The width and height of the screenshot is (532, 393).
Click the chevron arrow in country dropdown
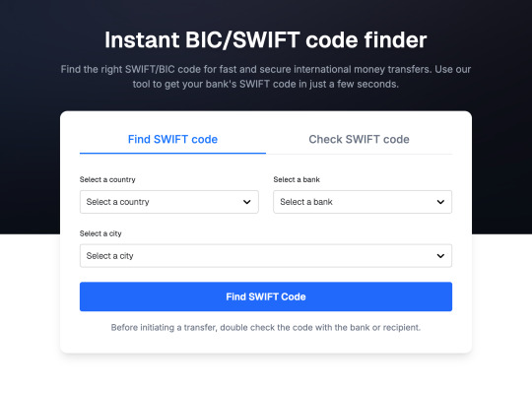247,202
